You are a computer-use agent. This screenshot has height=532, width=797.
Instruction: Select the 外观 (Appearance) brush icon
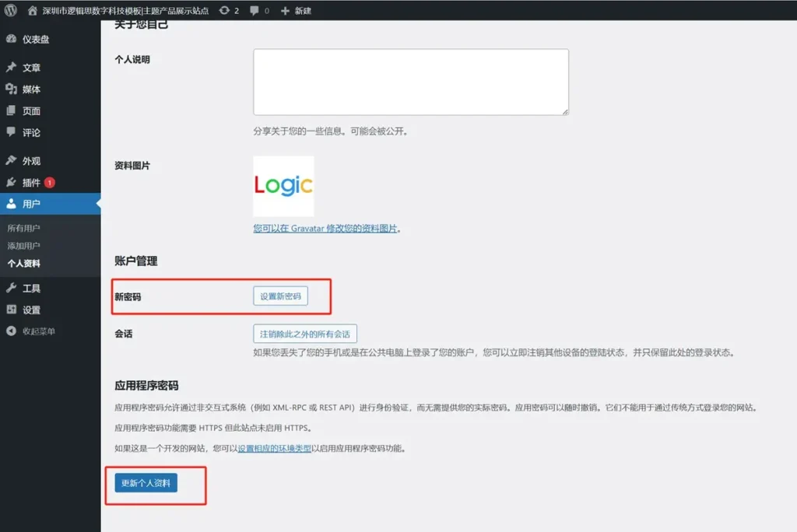click(x=11, y=162)
